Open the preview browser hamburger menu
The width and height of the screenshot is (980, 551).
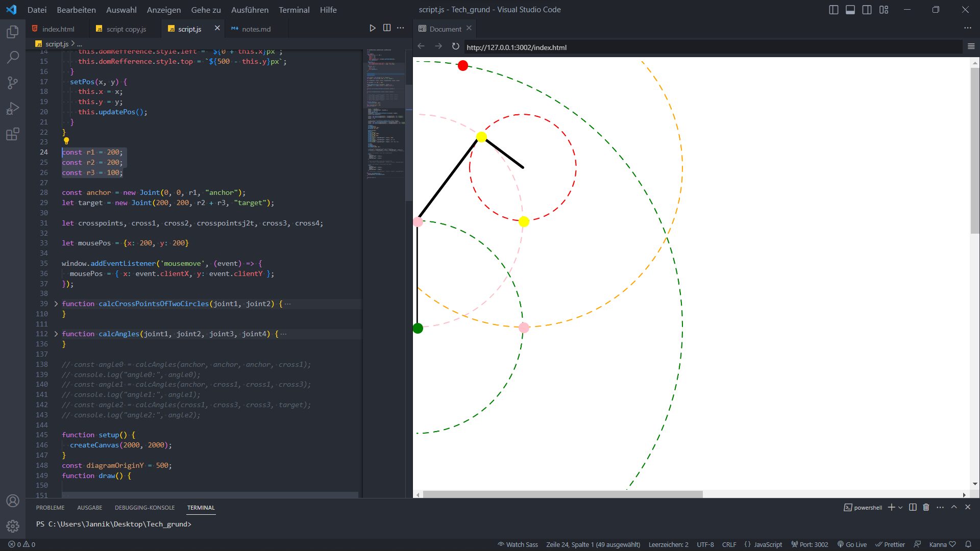(971, 46)
